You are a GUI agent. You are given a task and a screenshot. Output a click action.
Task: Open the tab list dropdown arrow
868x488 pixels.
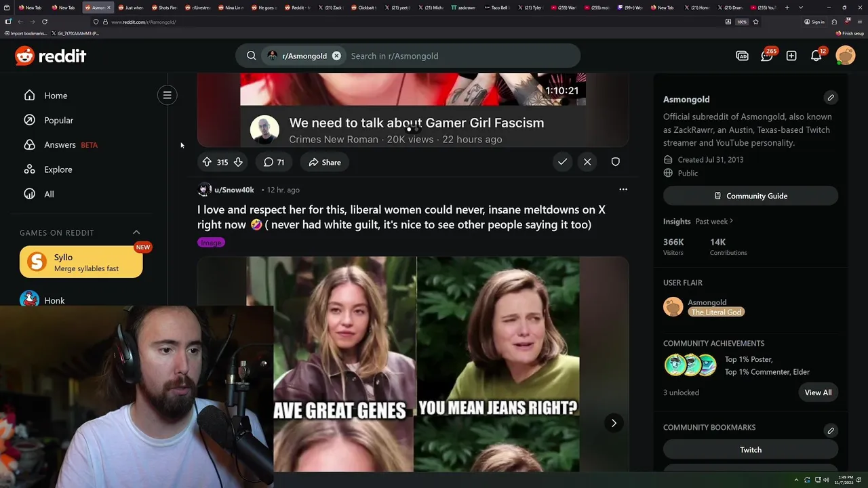pyautogui.click(x=801, y=7)
